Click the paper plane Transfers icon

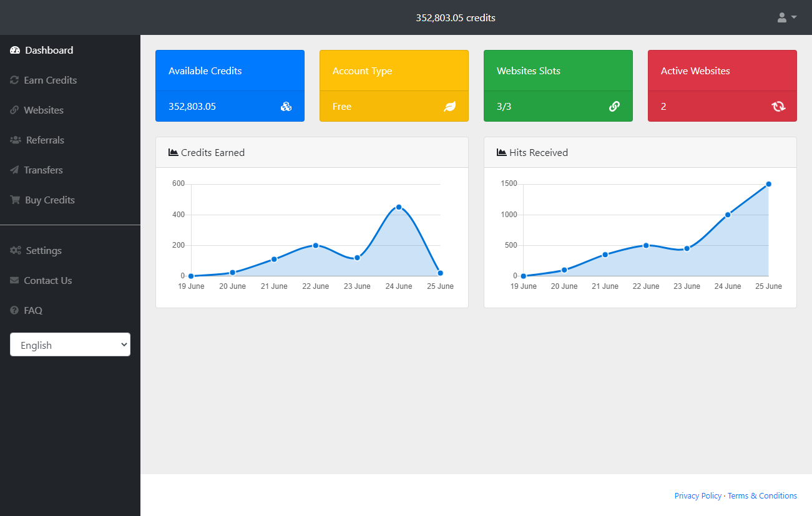click(x=14, y=170)
